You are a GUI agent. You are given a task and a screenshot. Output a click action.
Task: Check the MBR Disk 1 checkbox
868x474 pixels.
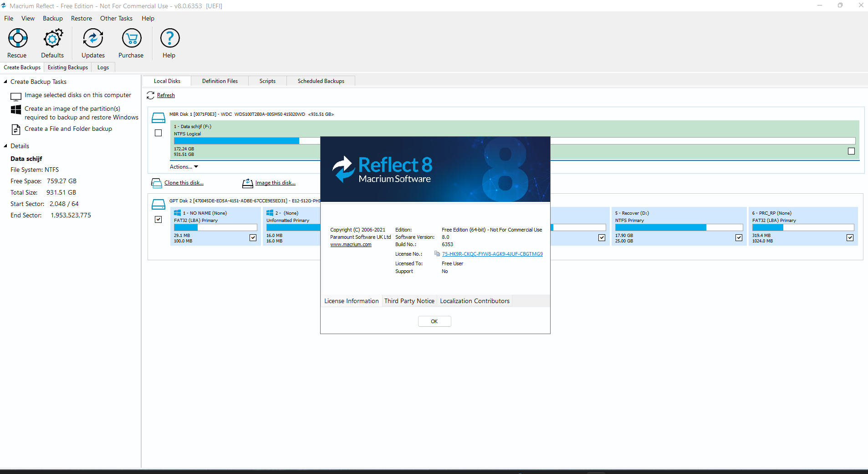(158, 133)
